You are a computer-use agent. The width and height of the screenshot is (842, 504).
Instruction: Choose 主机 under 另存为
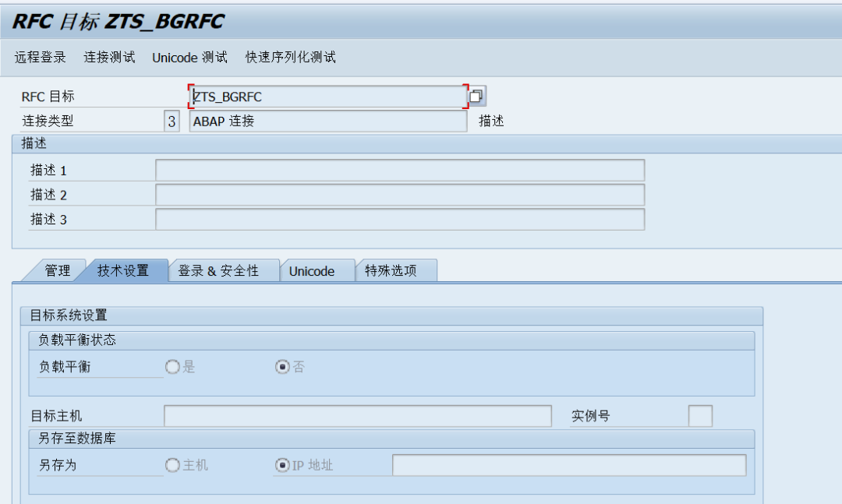(171, 465)
